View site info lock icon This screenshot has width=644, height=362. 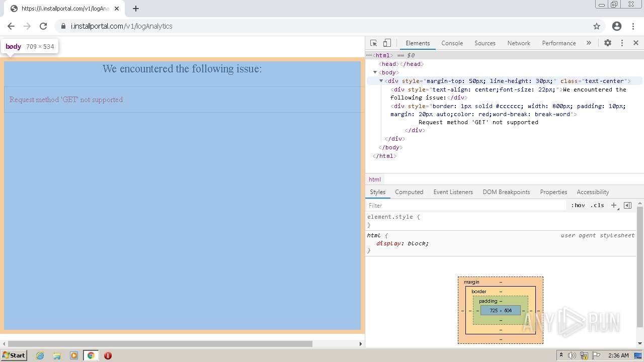63,26
